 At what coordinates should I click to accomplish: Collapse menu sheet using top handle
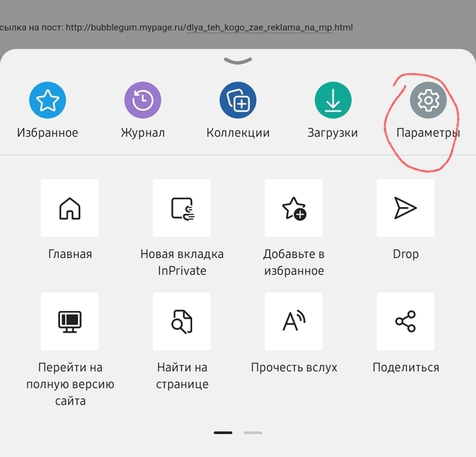pyautogui.click(x=238, y=61)
